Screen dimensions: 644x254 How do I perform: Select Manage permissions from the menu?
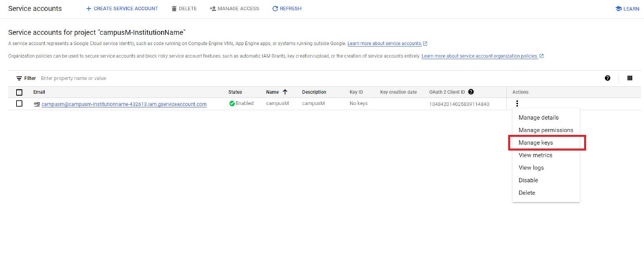click(x=546, y=130)
